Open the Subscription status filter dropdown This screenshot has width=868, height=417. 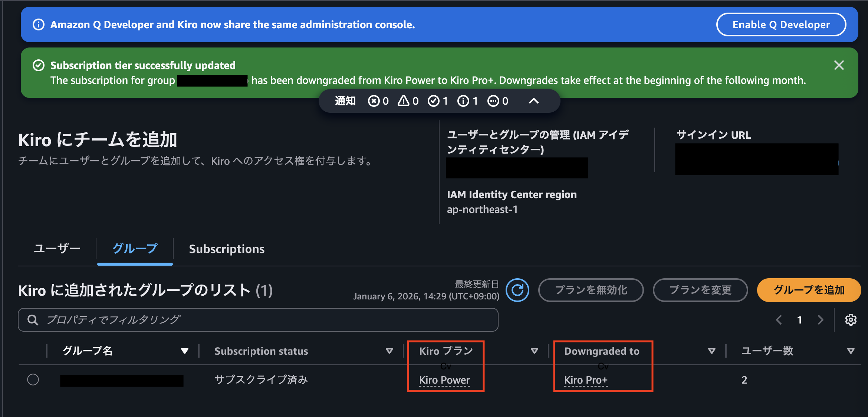pos(389,351)
